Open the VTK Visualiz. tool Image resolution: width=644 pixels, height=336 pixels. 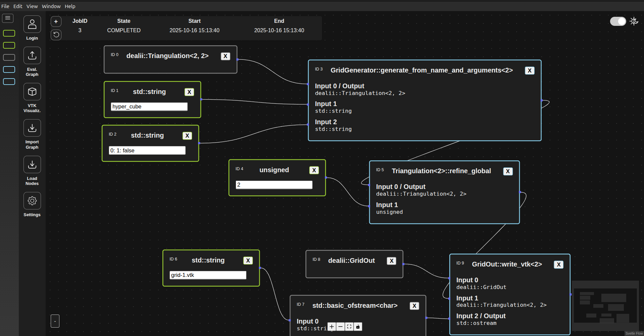click(32, 91)
